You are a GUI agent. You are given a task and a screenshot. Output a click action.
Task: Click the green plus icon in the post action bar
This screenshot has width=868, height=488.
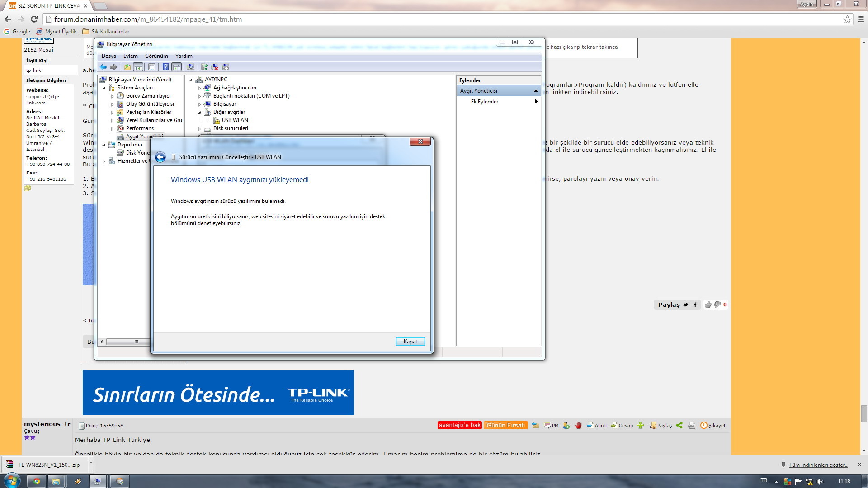[640, 425]
